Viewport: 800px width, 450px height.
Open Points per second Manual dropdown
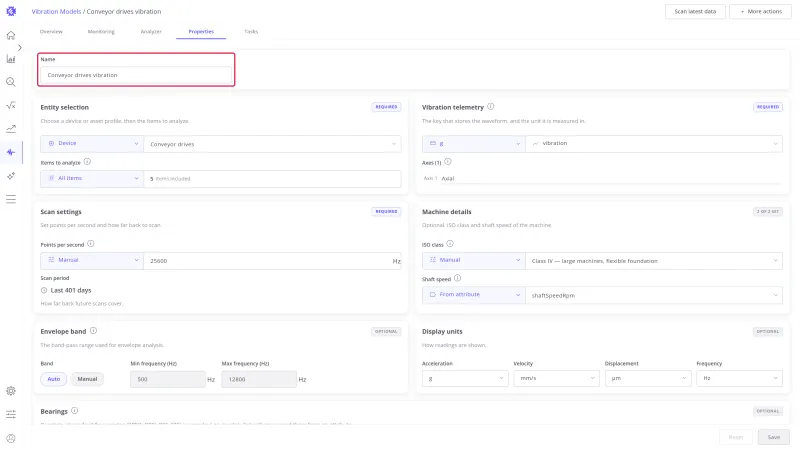click(x=92, y=260)
